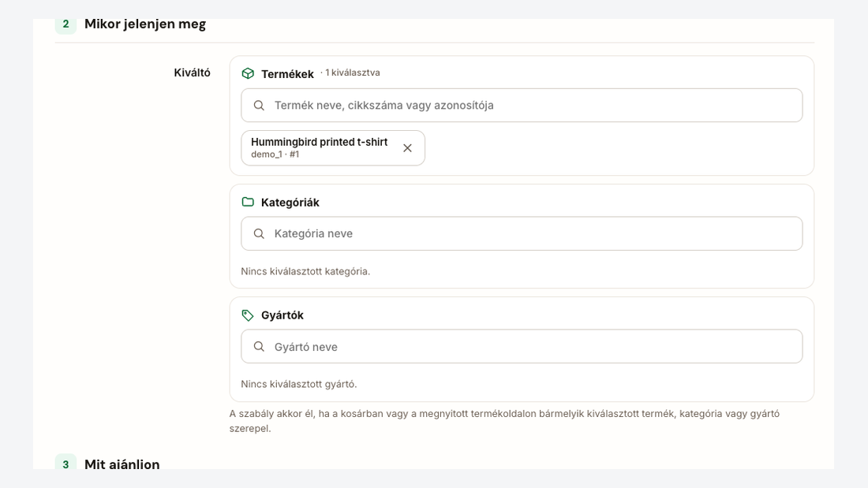The image size is (868, 488).
Task: Click the 'demo_1 · #1' reference text
Action: 275,155
